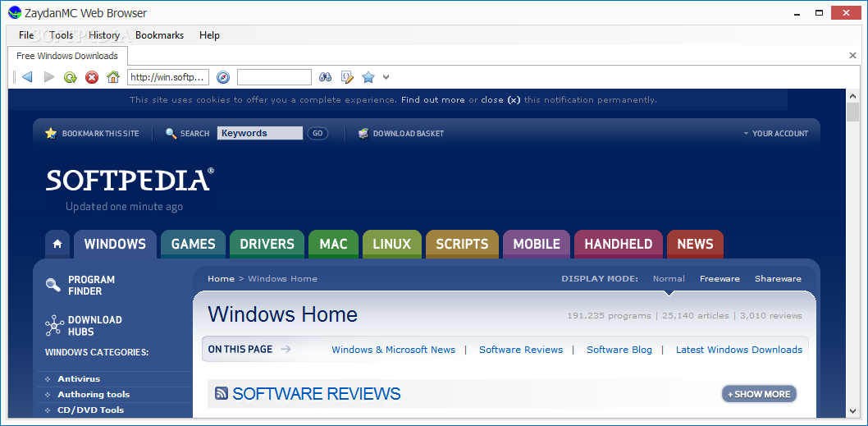Dismiss cookie notice with close (x)

500,99
